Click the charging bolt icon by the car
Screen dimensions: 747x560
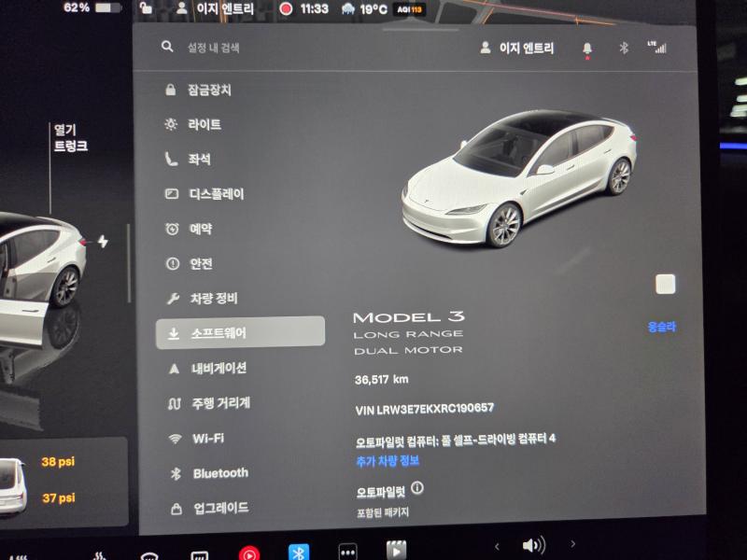coord(103,242)
